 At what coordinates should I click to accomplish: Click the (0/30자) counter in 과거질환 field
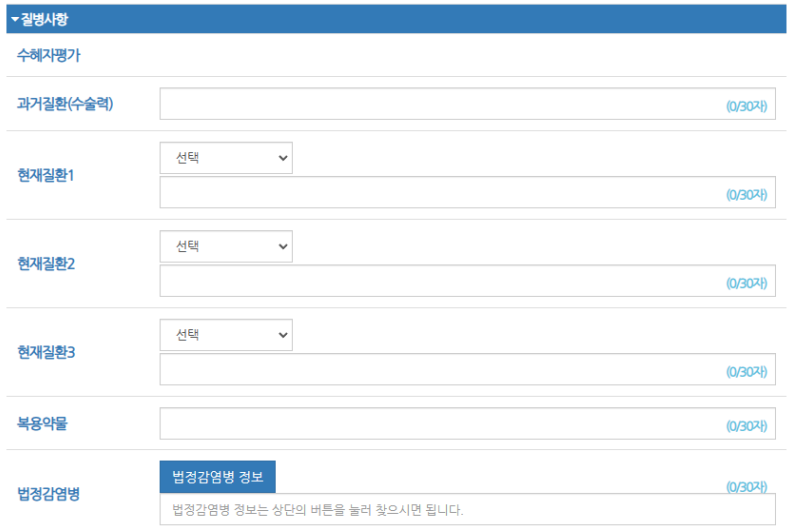(x=747, y=106)
